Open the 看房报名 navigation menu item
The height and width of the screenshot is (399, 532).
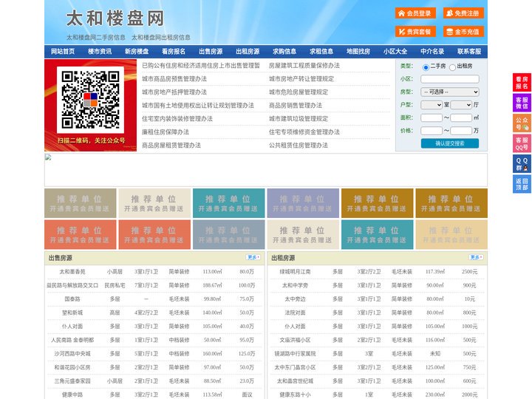(x=174, y=52)
